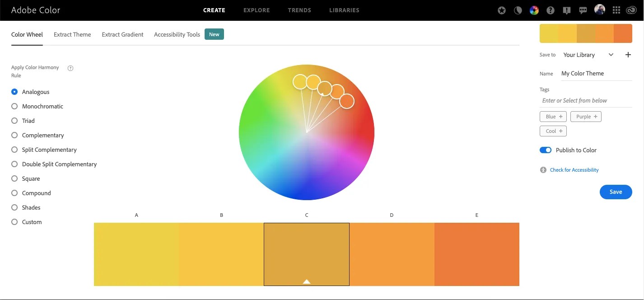The width and height of the screenshot is (644, 300).
Task: Click the Creative Cloud icon
Action: click(x=631, y=9)
